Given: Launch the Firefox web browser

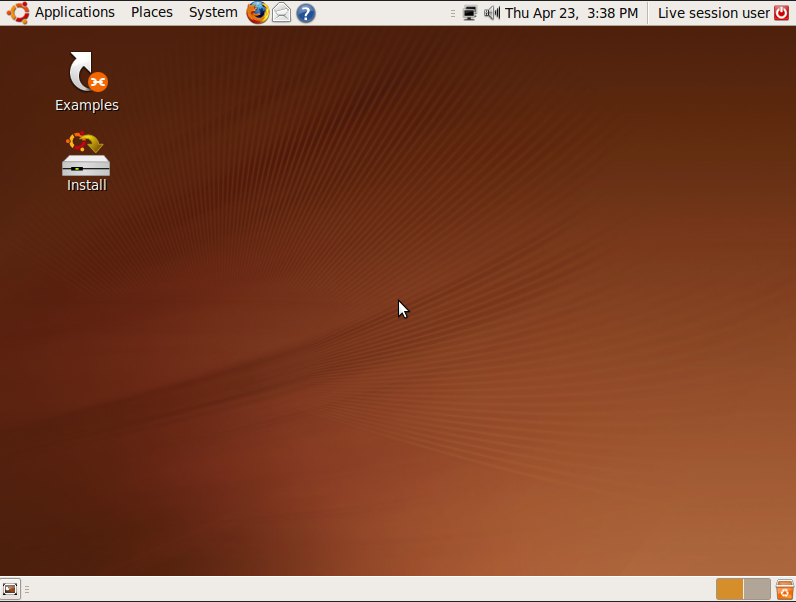Looking at the screenshot, I should tap(257, 13).
